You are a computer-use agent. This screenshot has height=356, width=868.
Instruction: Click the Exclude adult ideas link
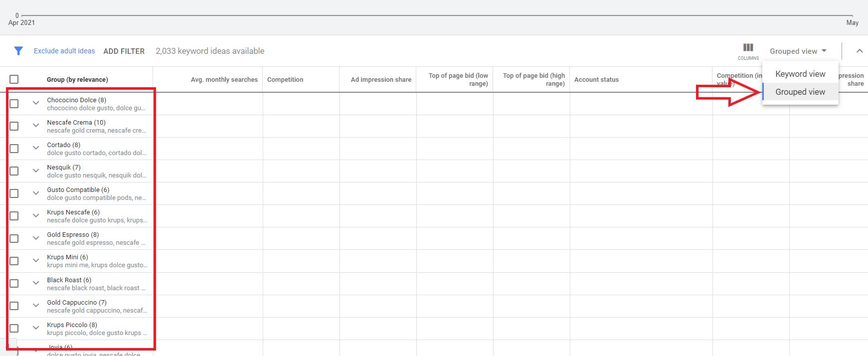tap(64, 51)
